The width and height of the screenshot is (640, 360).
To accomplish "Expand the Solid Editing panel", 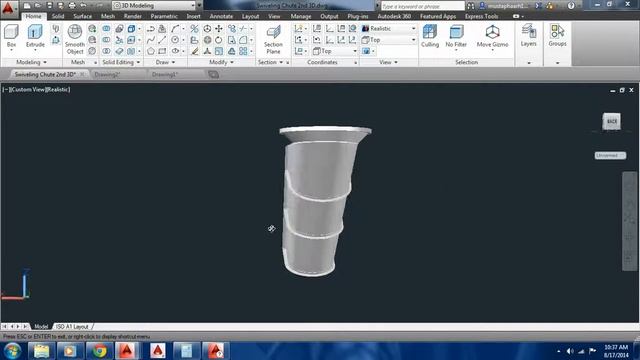I will 121,62.
